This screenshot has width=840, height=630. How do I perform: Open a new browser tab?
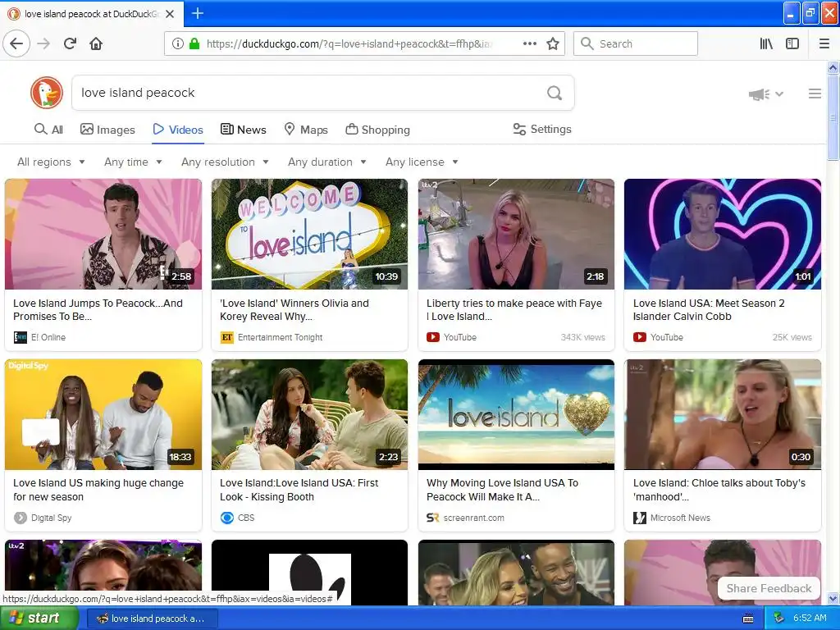[x=197, y=13]
